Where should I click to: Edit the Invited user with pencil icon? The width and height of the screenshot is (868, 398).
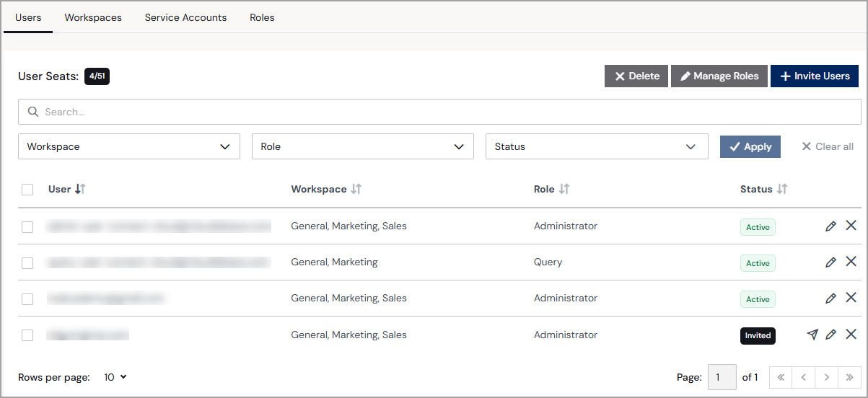tap(830, 335)
